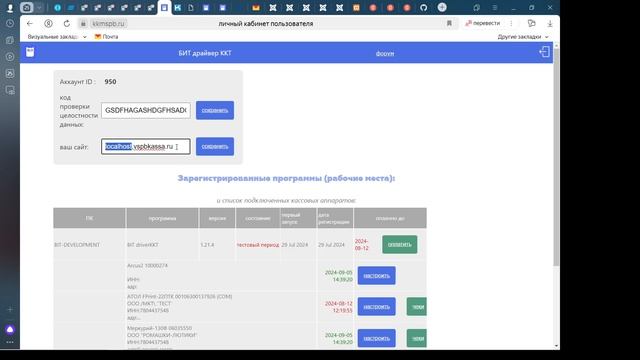
Task: Bookmark this page with the bookmark icon
Action: [x=449, y=24]
